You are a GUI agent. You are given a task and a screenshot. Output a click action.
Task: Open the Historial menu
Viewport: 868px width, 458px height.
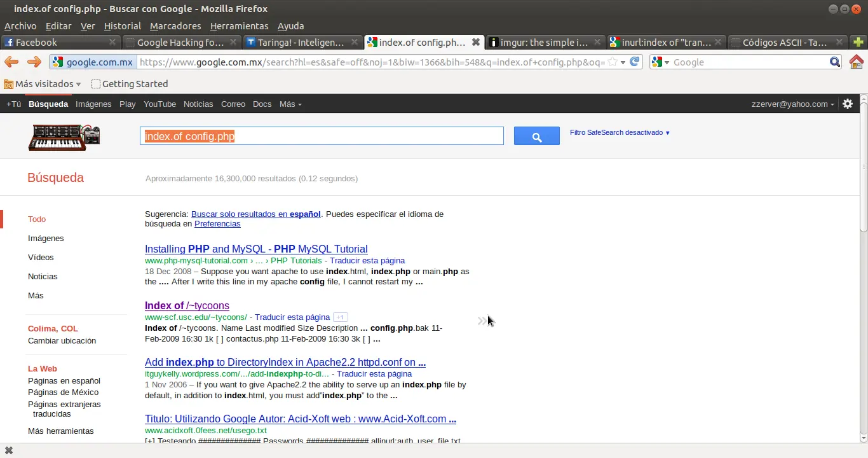pyautogui.click(x=123, y=26)
